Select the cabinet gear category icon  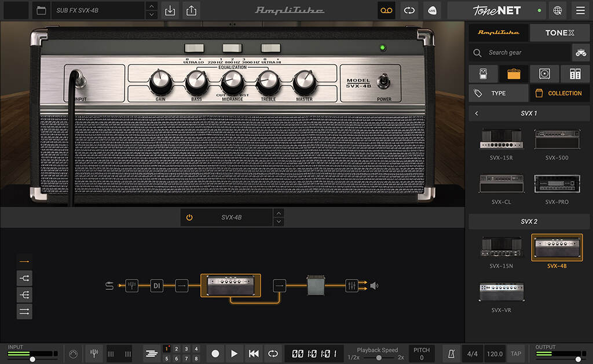544,73
